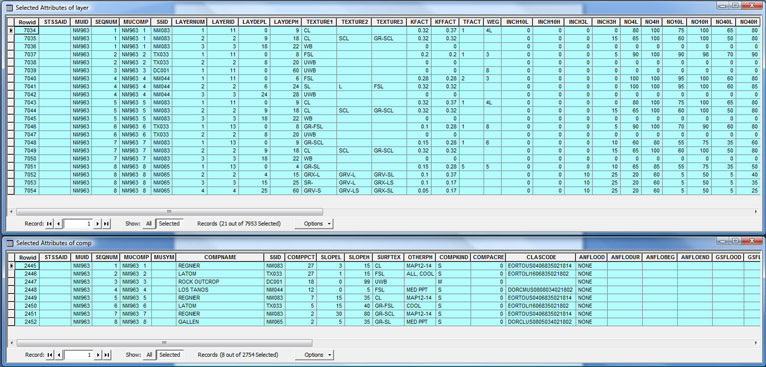Screen dimensions: 766x367
Task: Select row 7040 using its row selector
Action: click(x=11, y=78)
